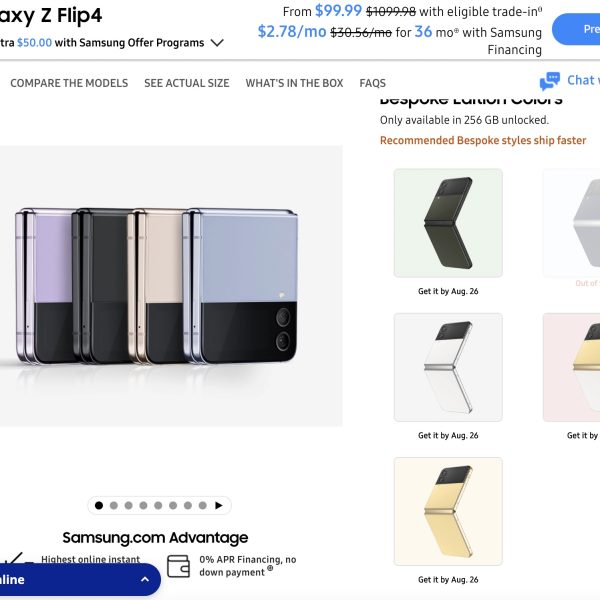Open Compare the Models tab
The width and height of the screenshot is (600, 600).
pos(69,83)
